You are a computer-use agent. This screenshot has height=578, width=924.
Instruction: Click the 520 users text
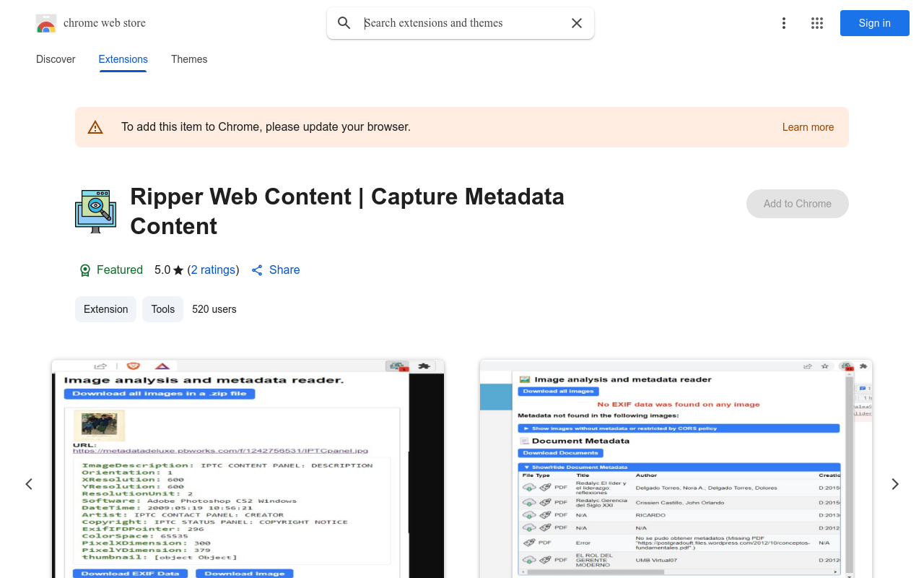214,309
